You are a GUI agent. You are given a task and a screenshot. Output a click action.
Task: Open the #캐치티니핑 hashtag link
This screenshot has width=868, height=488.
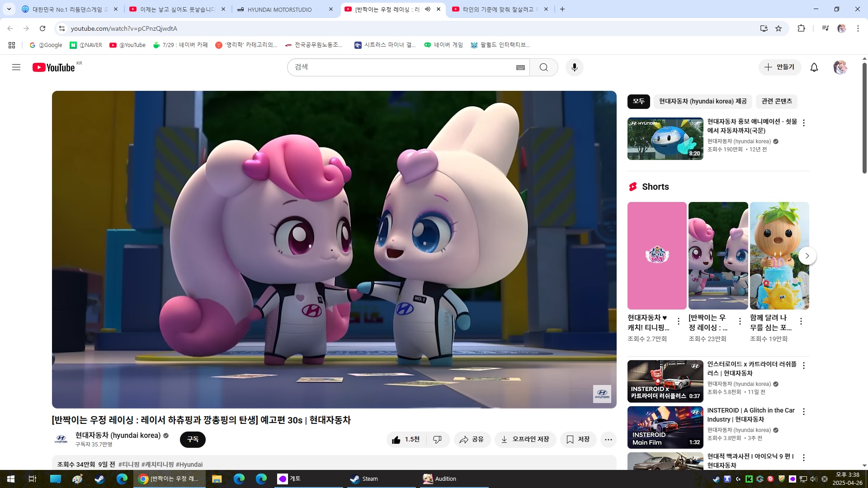157,465
